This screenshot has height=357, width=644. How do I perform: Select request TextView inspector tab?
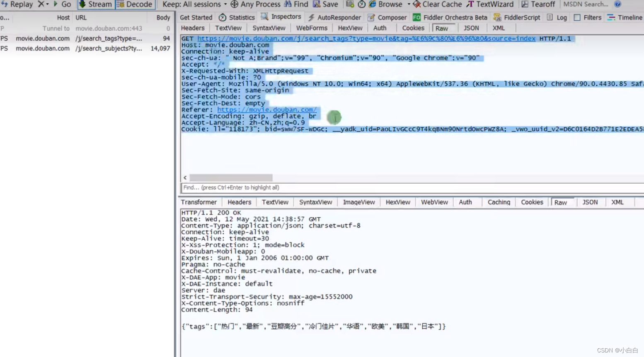228,28
